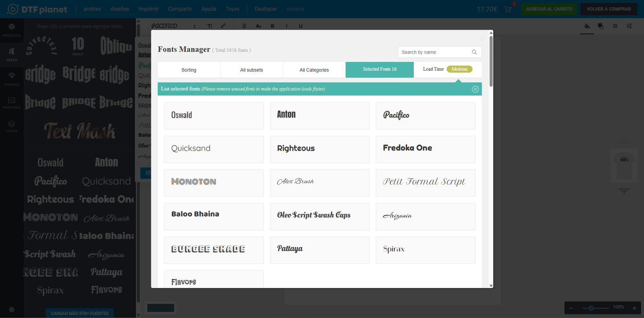Open the archivo menu
Screen dimensions: 644x318
92,9
